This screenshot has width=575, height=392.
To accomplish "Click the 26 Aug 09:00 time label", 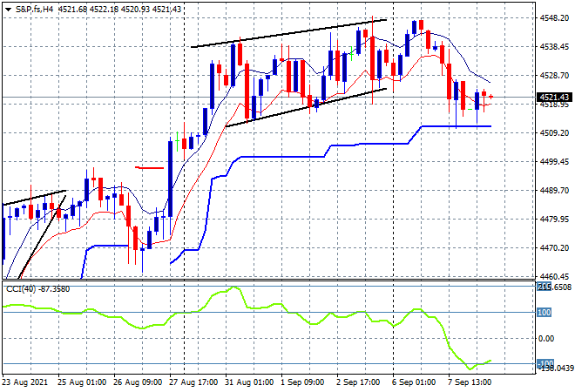I will pyautogui.click(x=138, y=382).
